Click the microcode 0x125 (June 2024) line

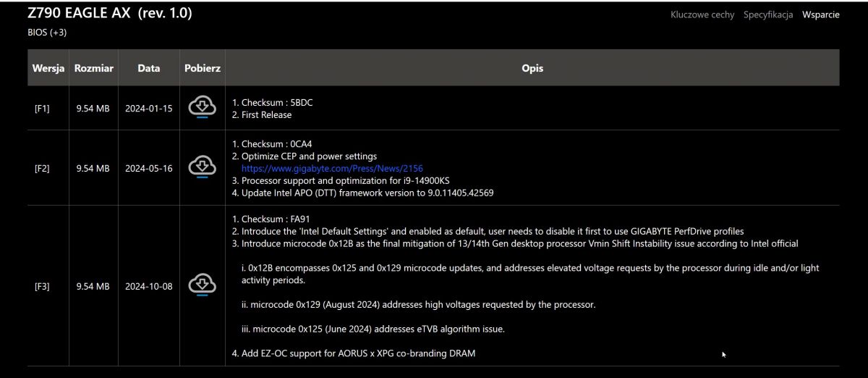[373, 329]
